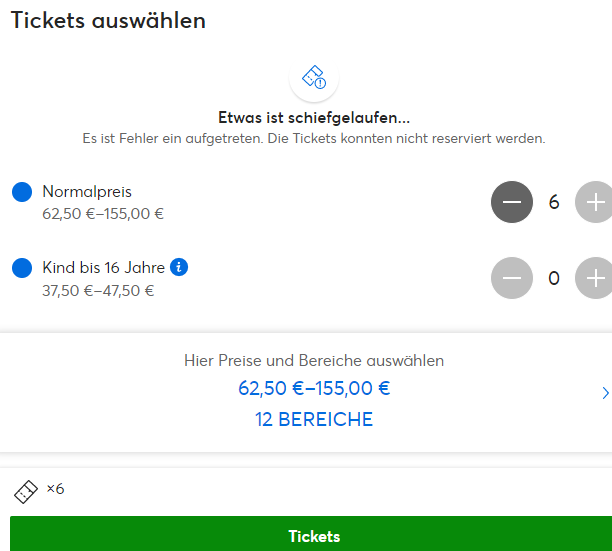Click the blue dot next to Normalpreis

pos(22,192)
